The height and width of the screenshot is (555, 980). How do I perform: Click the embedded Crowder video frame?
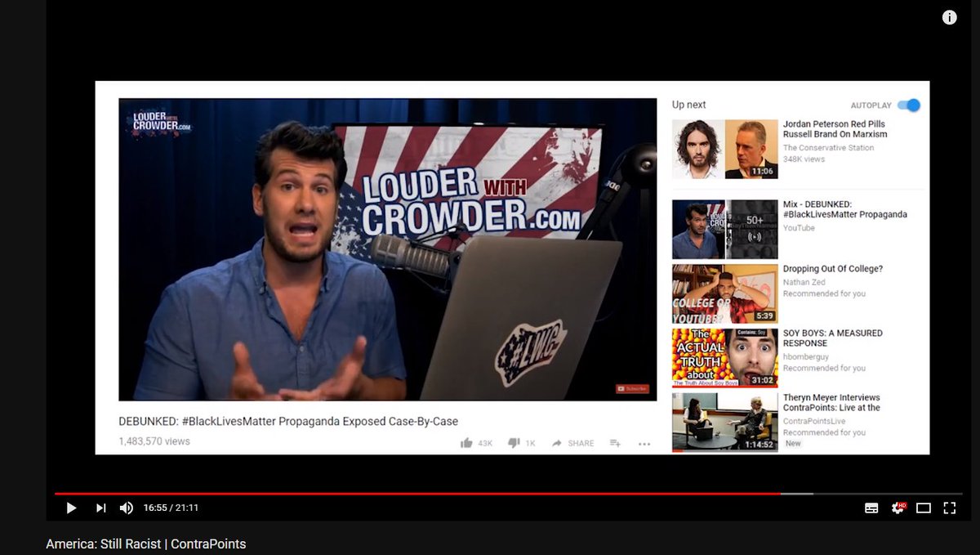[388, 249]
